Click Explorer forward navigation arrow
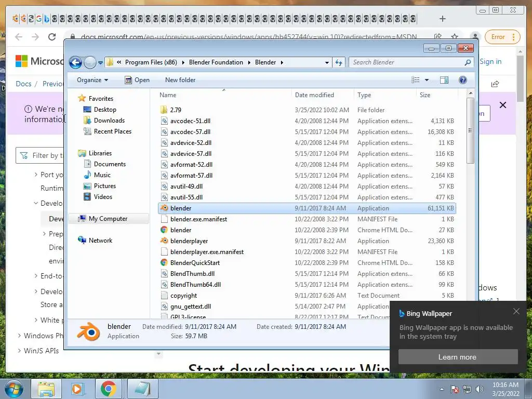 [90, 62]
